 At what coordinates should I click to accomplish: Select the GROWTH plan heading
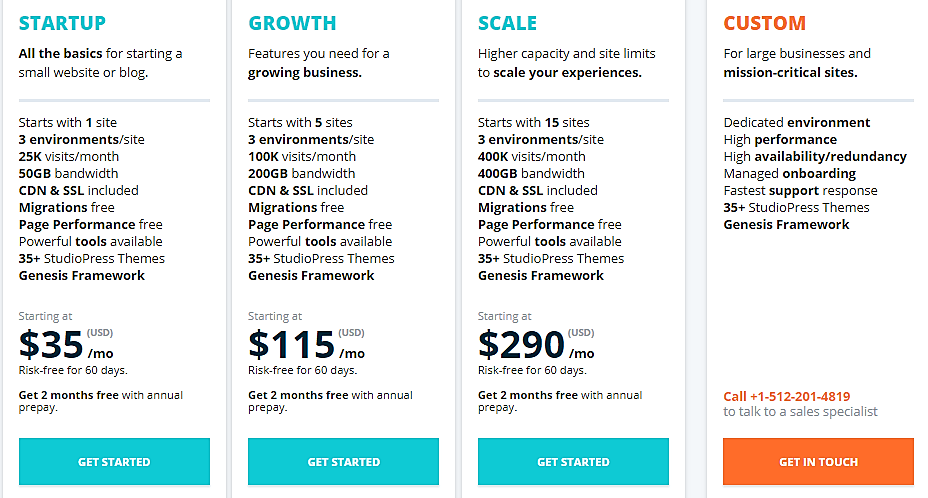pyautogui.click(x=292, y=23)
